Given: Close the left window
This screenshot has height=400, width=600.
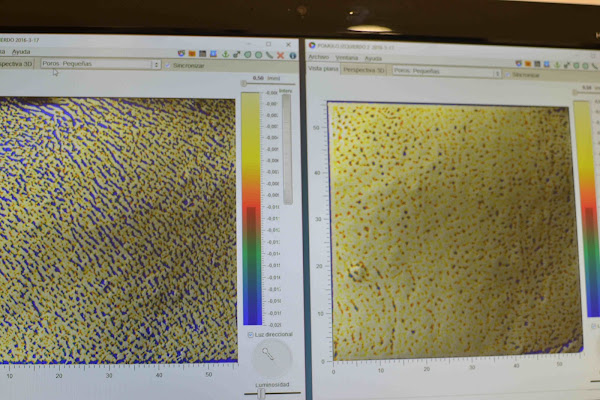Looking at the screenshot, I should click(288, 44).
